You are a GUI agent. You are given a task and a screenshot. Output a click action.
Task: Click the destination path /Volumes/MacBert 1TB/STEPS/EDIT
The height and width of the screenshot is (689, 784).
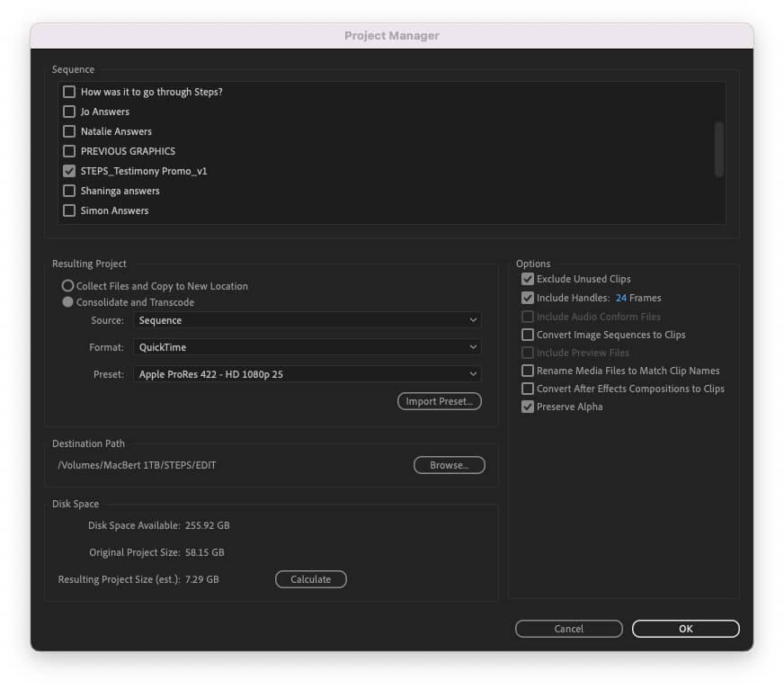click(137, 465)
